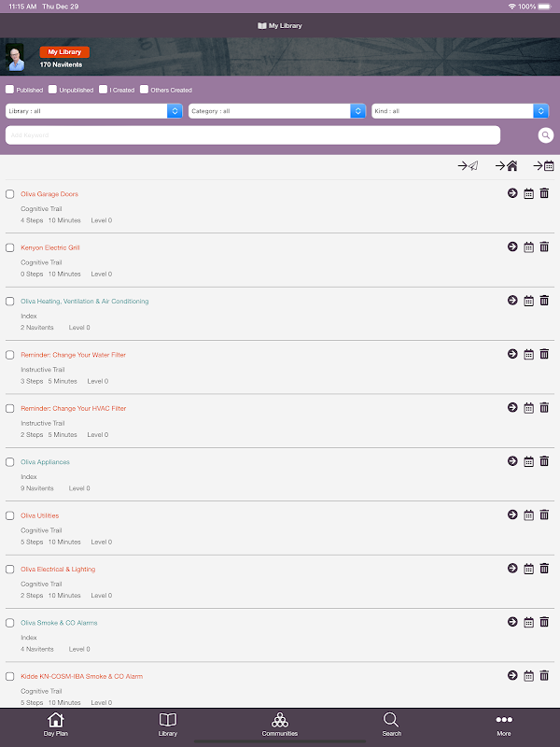Click the orange My Library button
The image size is (560, 747).
click(x=64, y=52)
